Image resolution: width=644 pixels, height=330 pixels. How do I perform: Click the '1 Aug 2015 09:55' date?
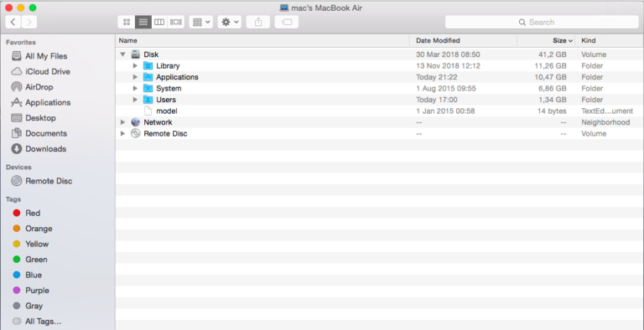445,88
